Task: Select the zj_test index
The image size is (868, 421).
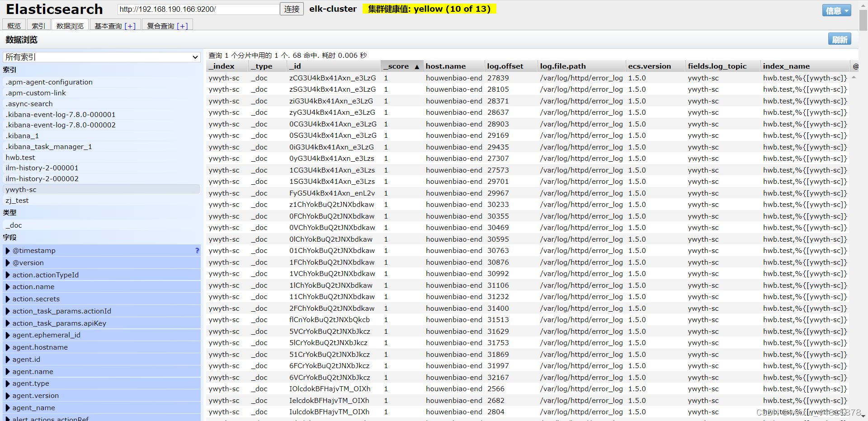Action: (x=102, y=201)
